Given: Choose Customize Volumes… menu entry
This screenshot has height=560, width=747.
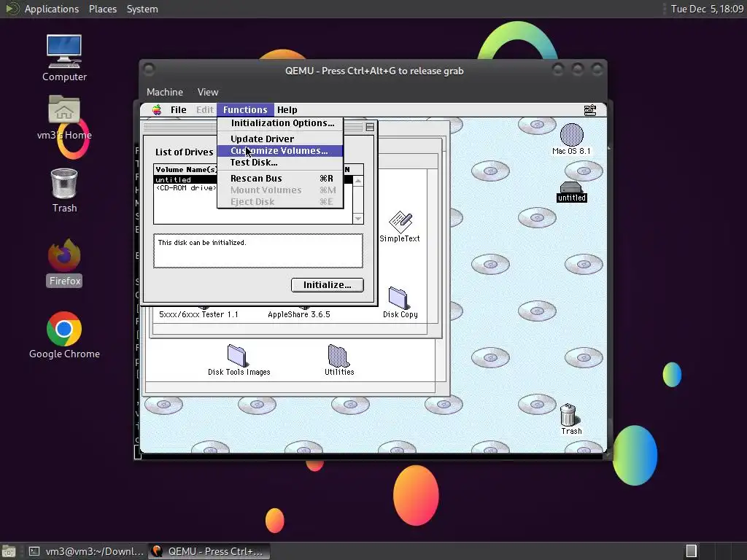Looking at the screenshot, I should (x=280, y=150).
